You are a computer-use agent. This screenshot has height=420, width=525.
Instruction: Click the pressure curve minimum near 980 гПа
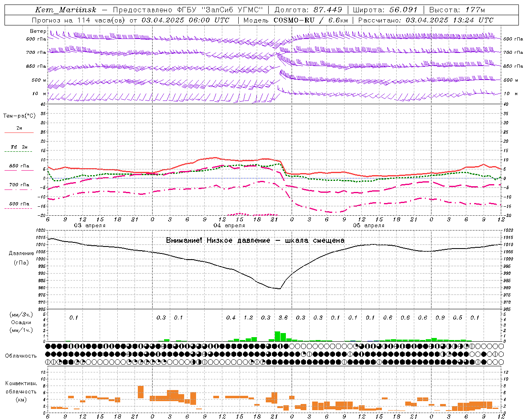[279, 288]
